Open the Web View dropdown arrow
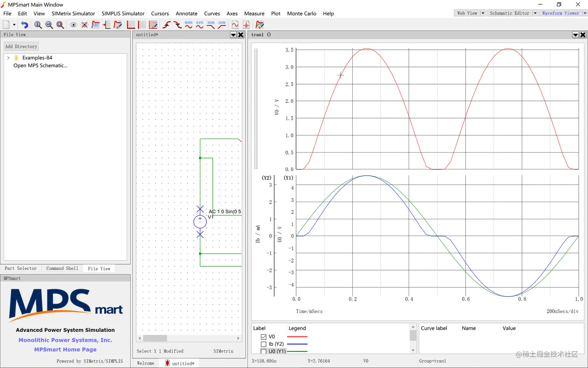Screen dimensions: 588x368 483,13
